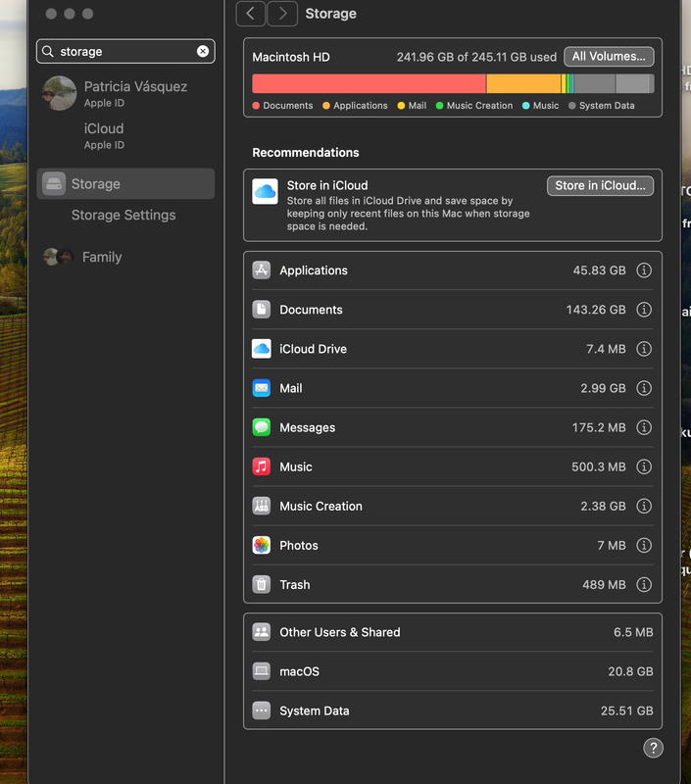Click the Documents legend label
This screenshot has width=691, height=784.
pos(288,106)
